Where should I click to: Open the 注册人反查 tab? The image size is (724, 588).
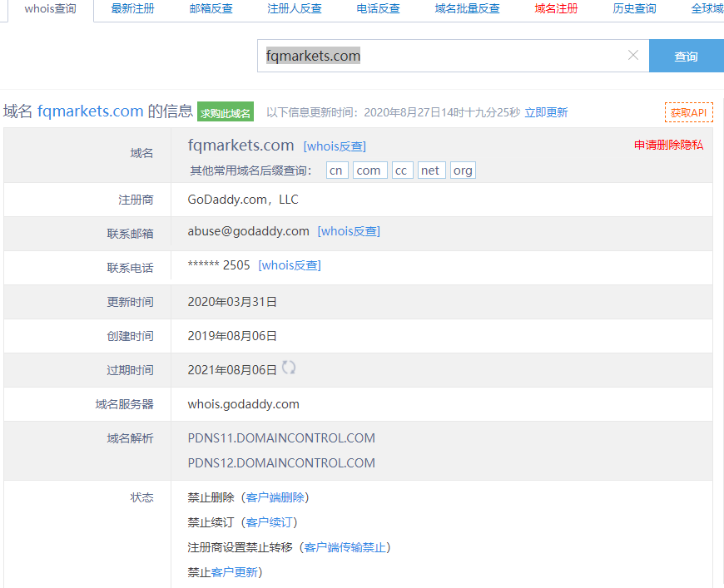click(x=295, y=9)
